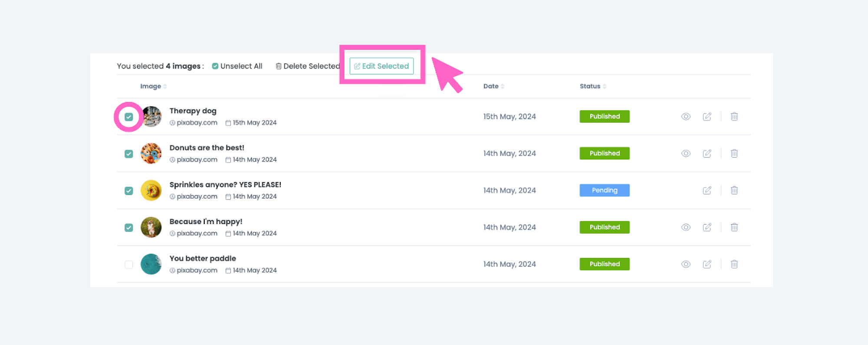The height and width of the screenshot is (345, 868).
Task: Click the Edit Selected button
Action: pos(381,66)
